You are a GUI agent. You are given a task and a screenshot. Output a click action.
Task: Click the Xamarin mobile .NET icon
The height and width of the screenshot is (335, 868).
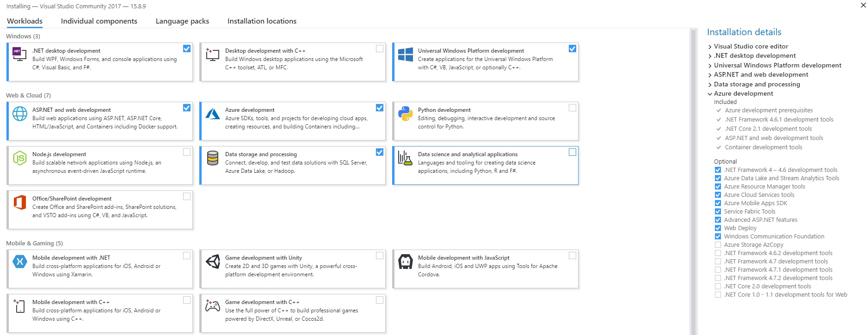click(x=19, y=262)
